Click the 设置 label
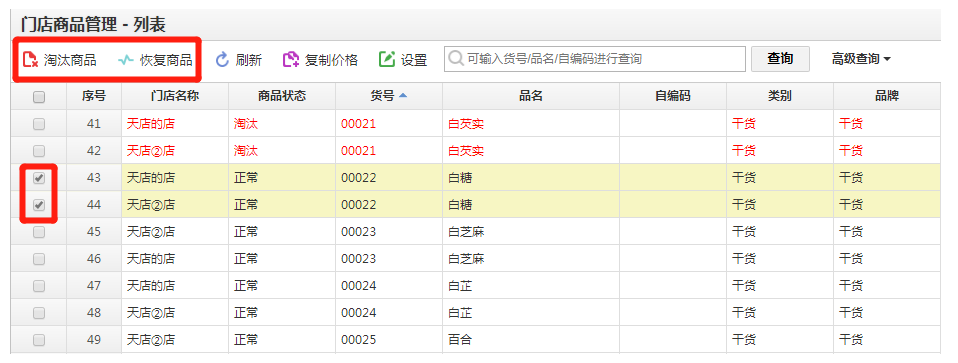Image resolution: width=958 pixels, height=363 pixels. click(414, 60)
